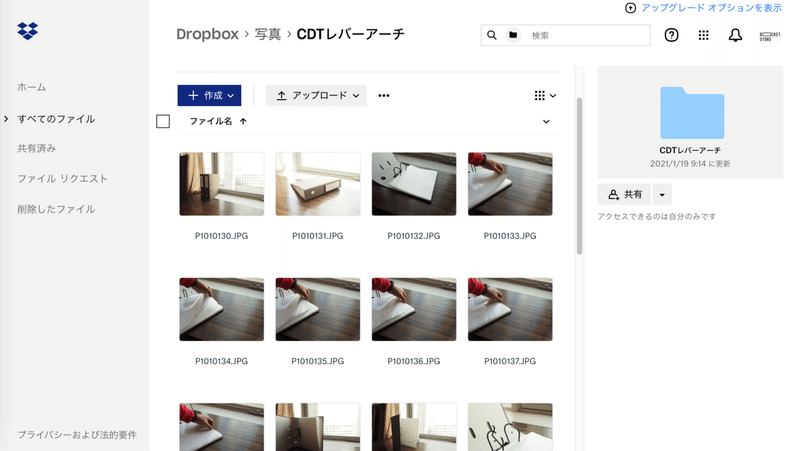Change view with grid layout dropdown
The image size is (800, 451).
[545, 95]
